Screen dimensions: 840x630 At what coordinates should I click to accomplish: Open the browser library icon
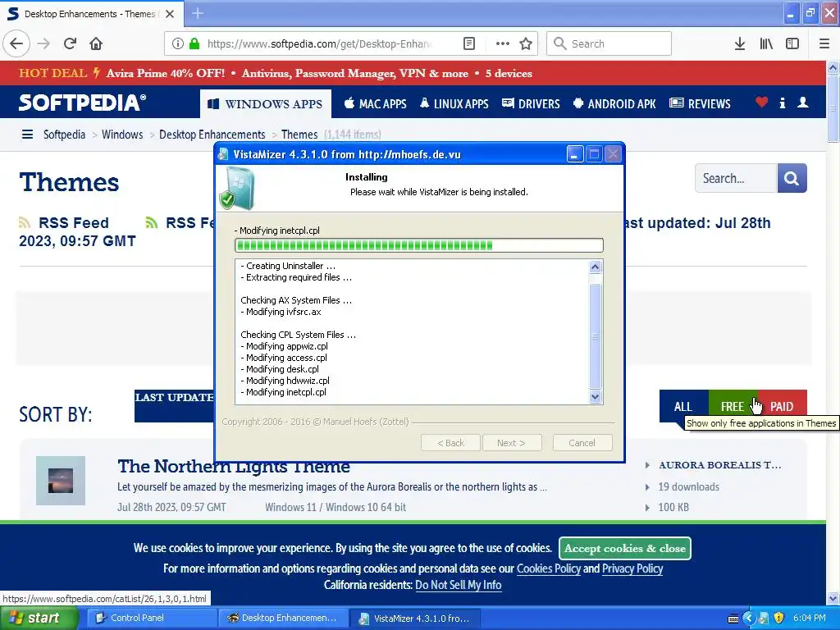point(766,43)
